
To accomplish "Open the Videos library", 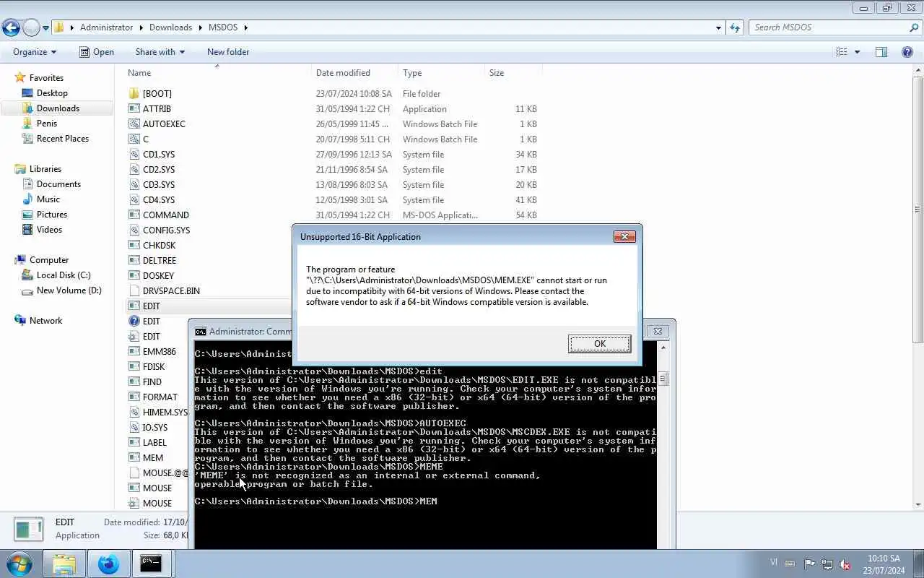I will (49, 230).
